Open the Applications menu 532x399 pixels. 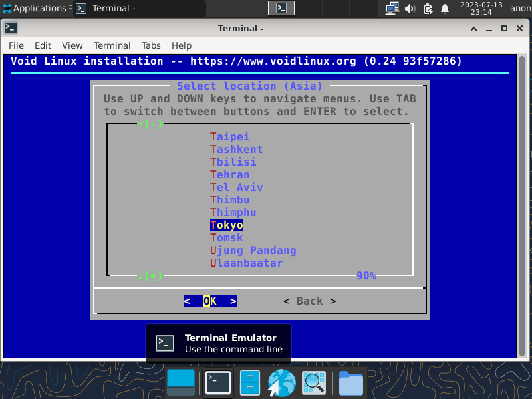point(37,8)
